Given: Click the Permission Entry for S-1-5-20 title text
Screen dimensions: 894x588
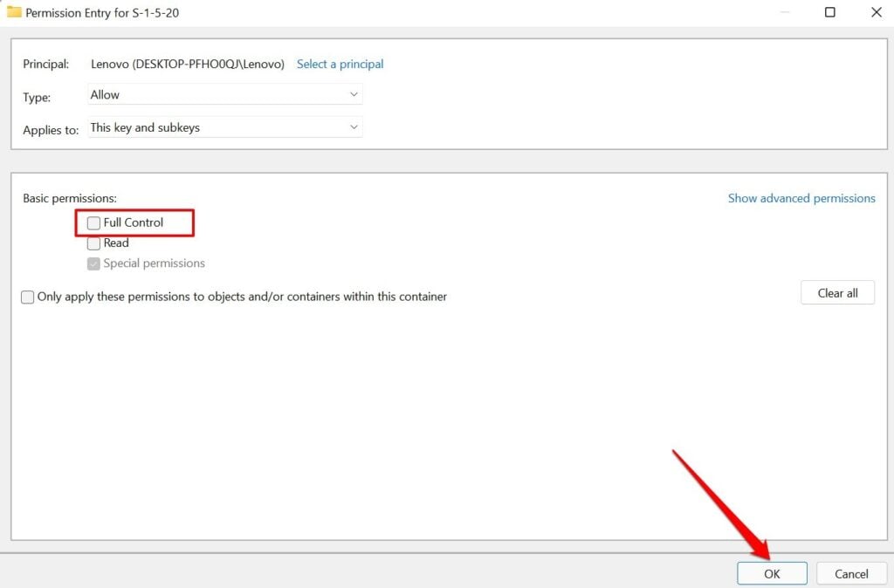Looking at the screenshot, I should (x=102, y=12).
